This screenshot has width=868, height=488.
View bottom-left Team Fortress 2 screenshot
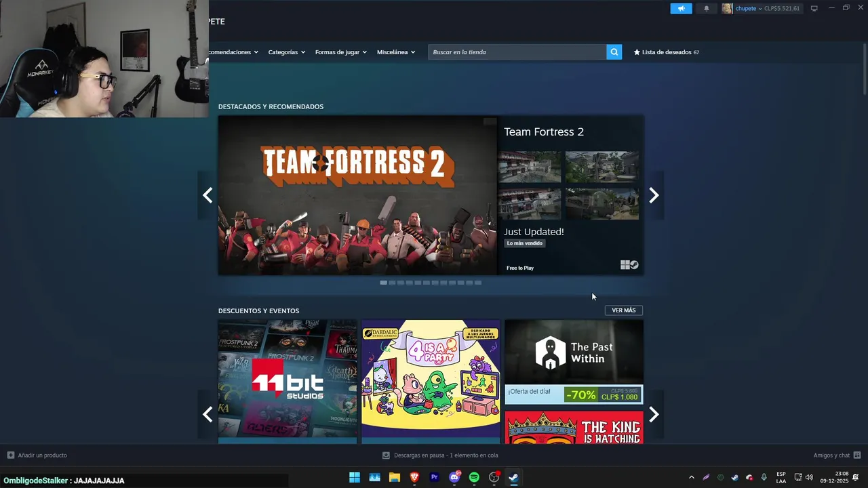pos(530,204)
